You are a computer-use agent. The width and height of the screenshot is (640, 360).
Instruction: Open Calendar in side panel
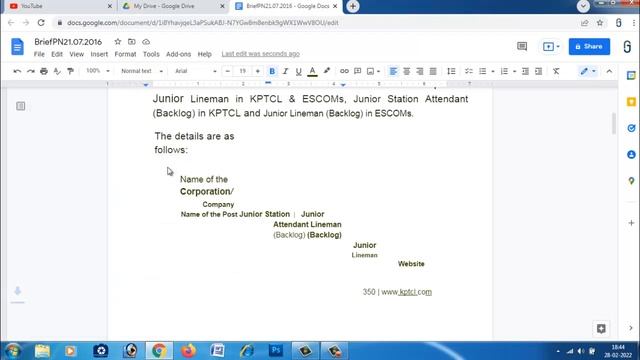[x=631, y=75]
